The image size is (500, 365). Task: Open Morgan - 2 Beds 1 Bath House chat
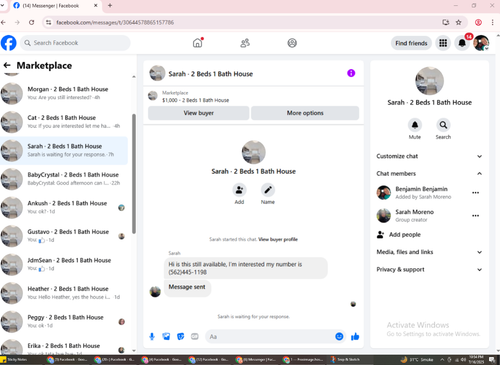64,93
